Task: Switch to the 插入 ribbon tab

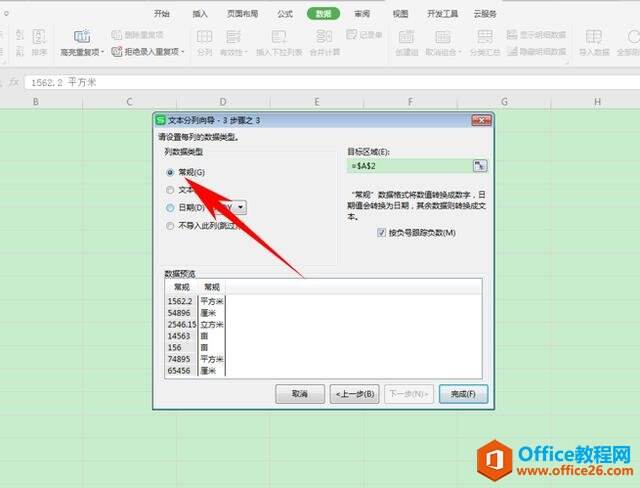Action: point(200,14)
